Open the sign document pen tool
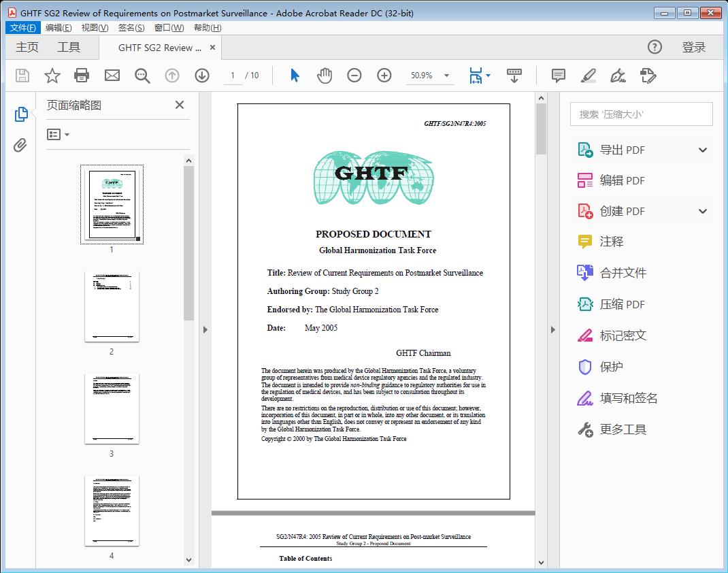Screen dimensions: 728x573 click(618, 76)
